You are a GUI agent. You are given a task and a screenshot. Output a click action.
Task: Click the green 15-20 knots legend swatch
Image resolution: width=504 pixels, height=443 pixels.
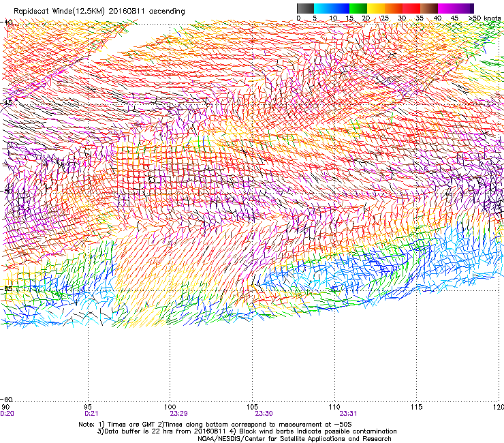point(358,8)
